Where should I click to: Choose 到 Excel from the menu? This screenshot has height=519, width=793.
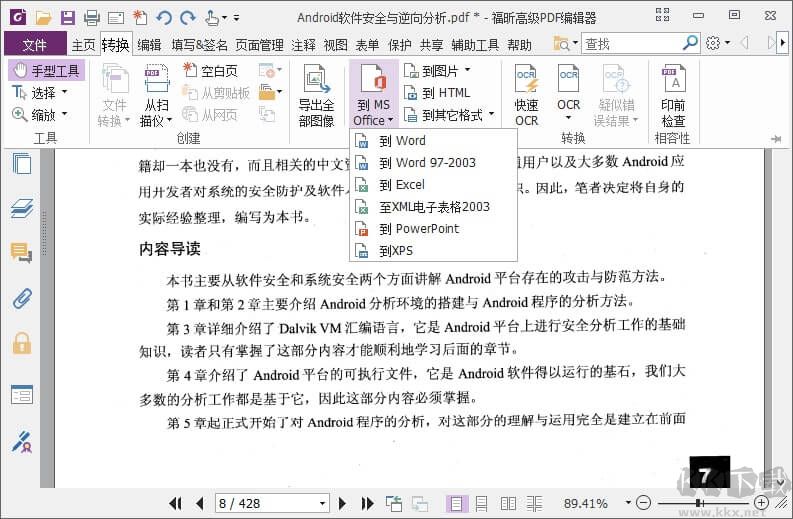click(x=433, y=185)
